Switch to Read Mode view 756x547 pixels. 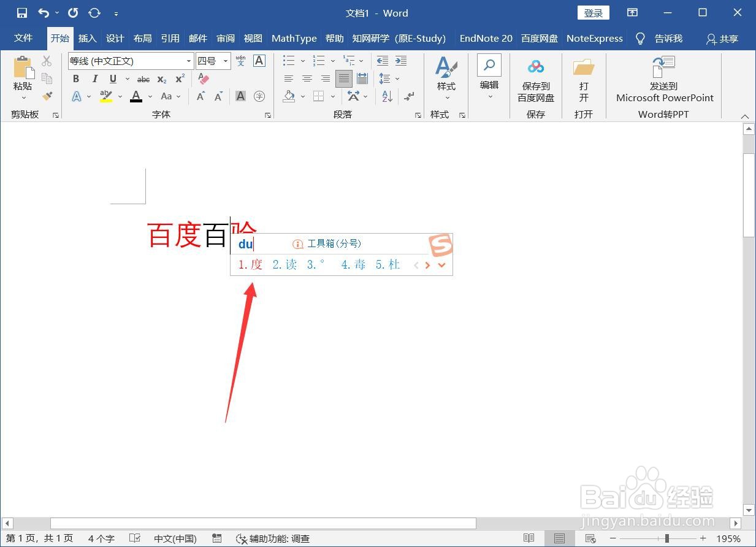click(529, 538)
